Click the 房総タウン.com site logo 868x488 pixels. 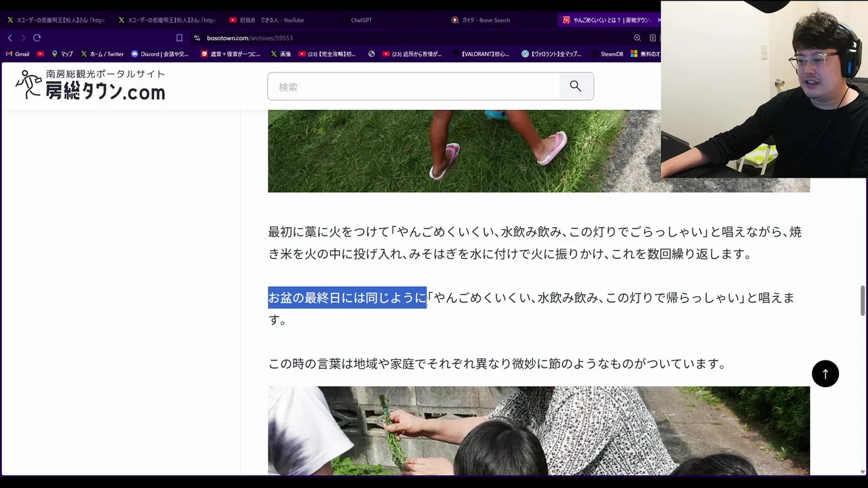click(x=90, y=85)
